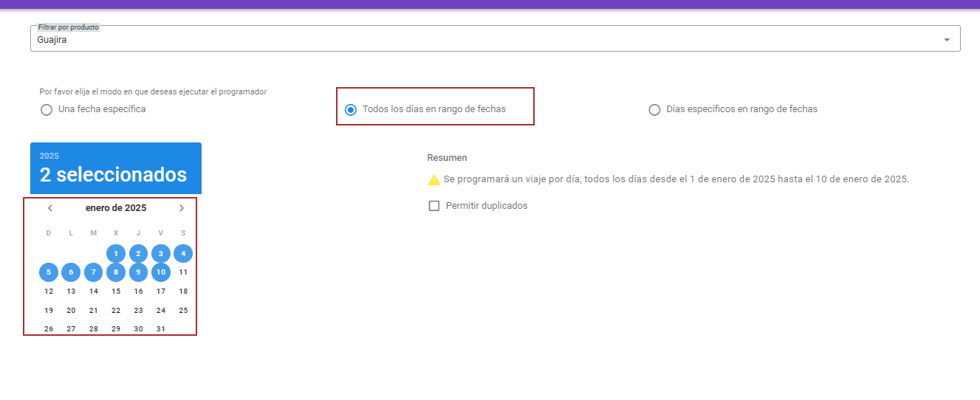Select day 11 in the calendar

click(x=183, y=272)
